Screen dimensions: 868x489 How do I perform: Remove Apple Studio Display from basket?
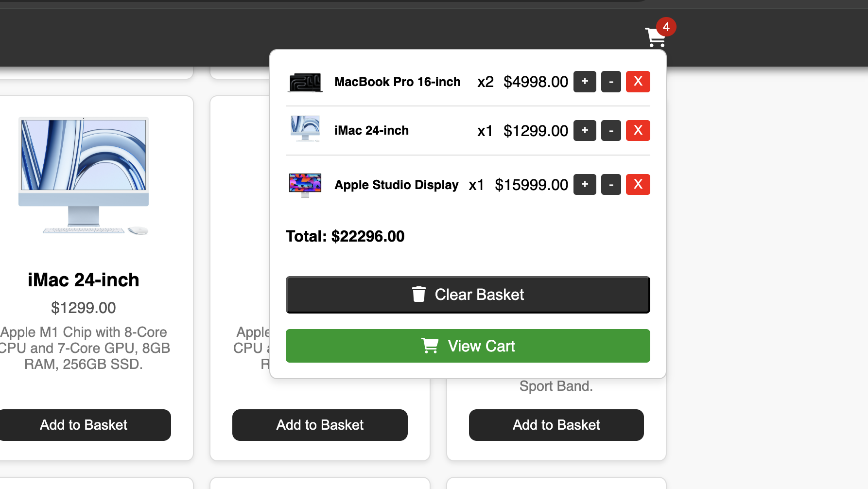[638, 185]
